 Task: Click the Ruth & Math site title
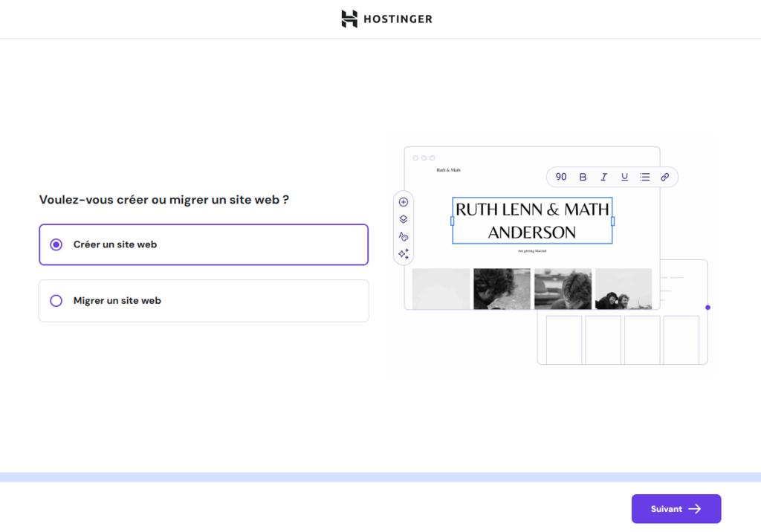(449, 169)
